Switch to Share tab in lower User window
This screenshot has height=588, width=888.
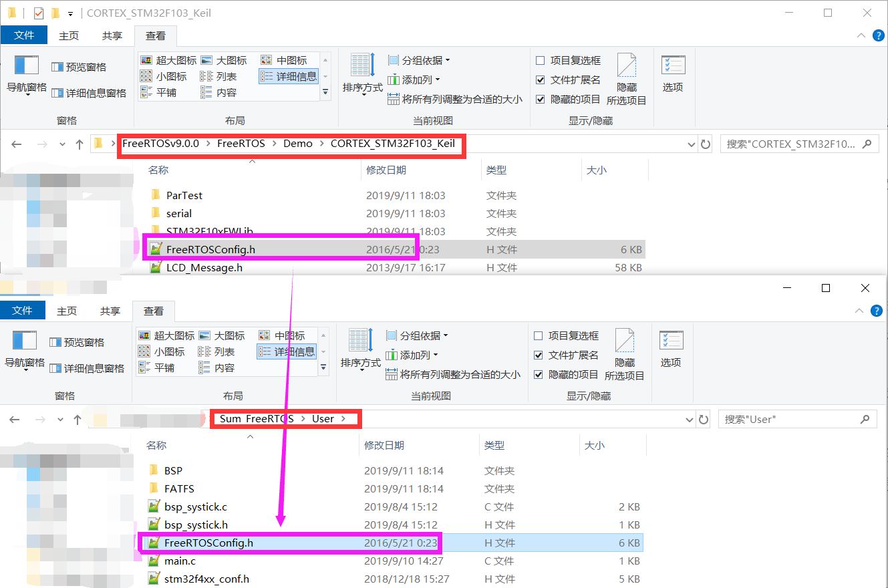[110, 311]
